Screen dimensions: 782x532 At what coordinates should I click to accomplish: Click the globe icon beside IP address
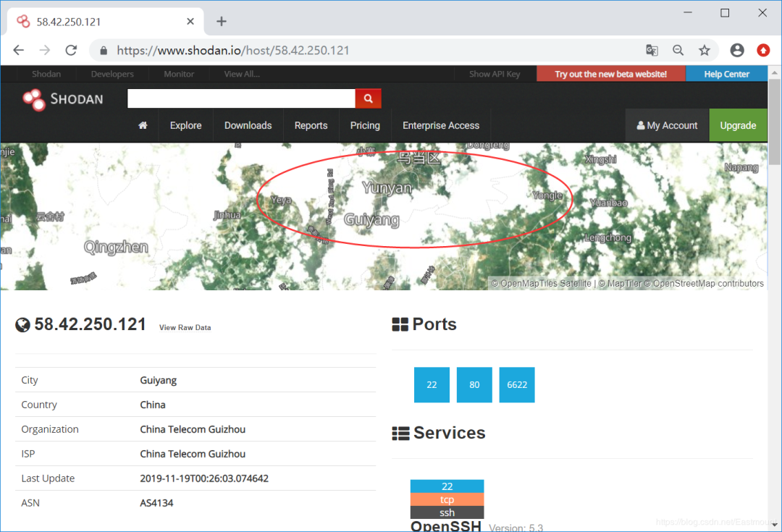(22, 325)
